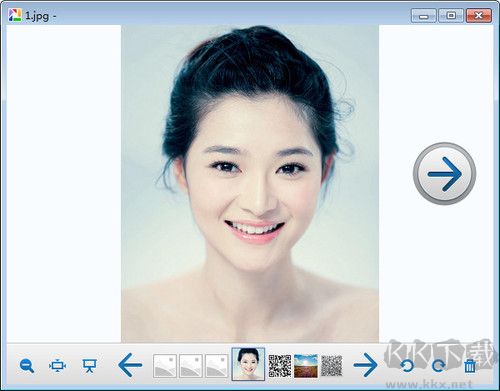Open the sunset landscape thumbnail

[306, 366]
